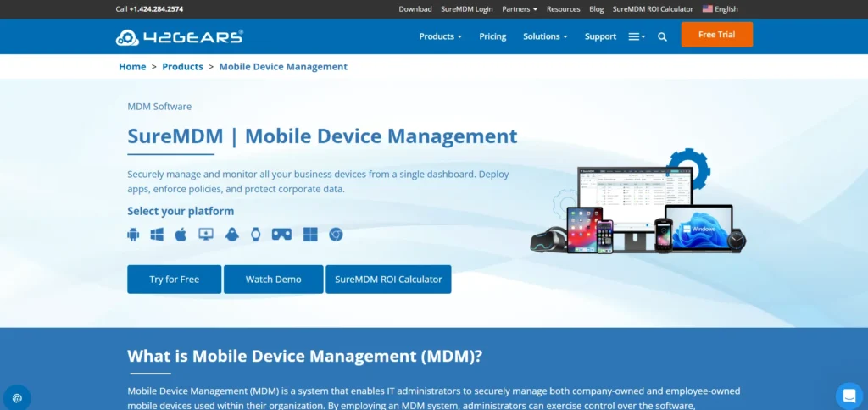Expand the Products dropdown menu
868x410 pixels.
(x=440, y=36)
